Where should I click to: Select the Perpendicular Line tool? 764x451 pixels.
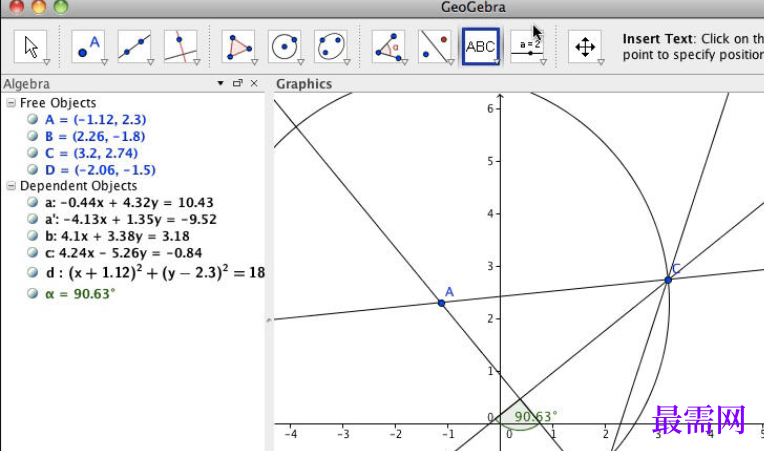[181, 47]
